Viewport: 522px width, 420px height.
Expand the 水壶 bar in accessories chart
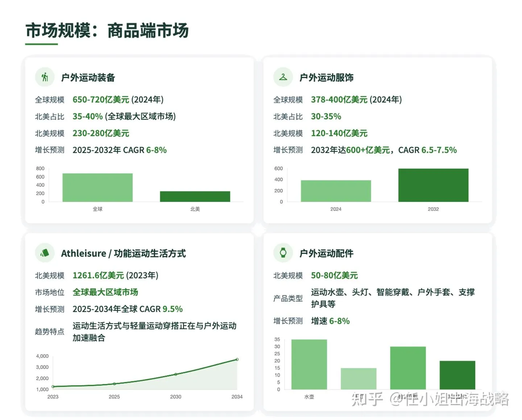point(309,364)
